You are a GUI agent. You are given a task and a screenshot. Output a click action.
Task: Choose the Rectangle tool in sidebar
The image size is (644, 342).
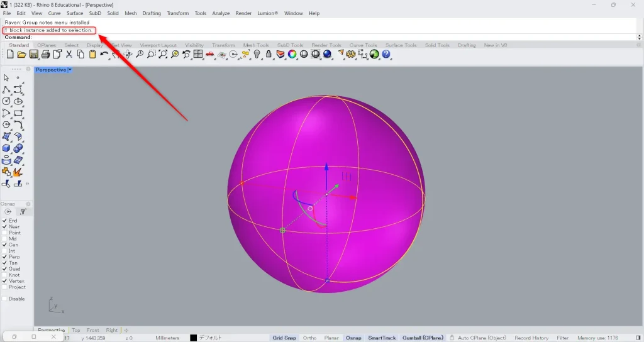pos(18,113)
